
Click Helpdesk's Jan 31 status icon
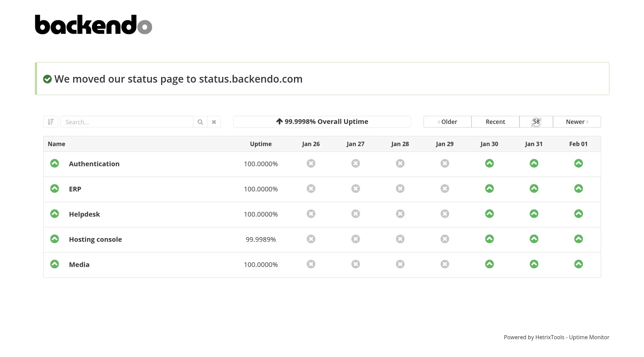tap(534, 214)
